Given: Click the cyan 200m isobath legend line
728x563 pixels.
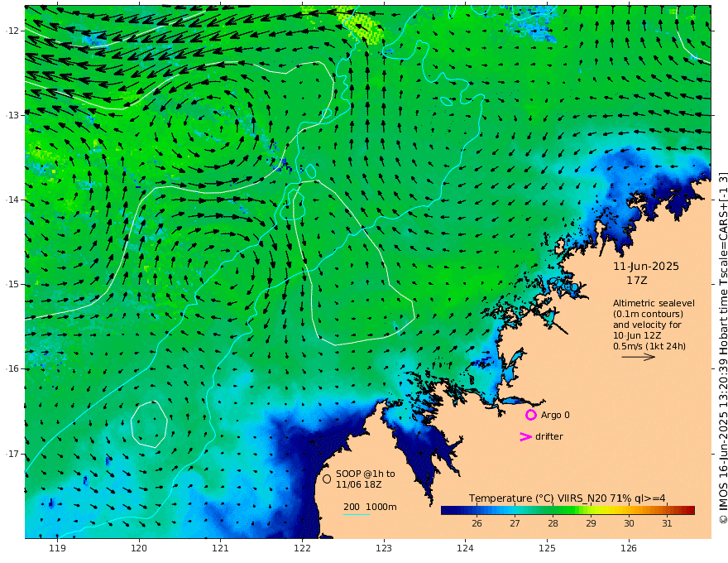Looking at the screenshot, I should coord(356,514).
